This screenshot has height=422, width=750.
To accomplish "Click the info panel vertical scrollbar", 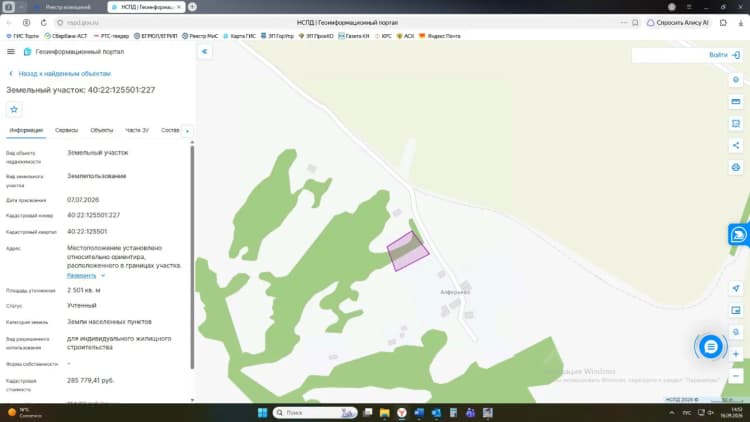I will point(192,256).
